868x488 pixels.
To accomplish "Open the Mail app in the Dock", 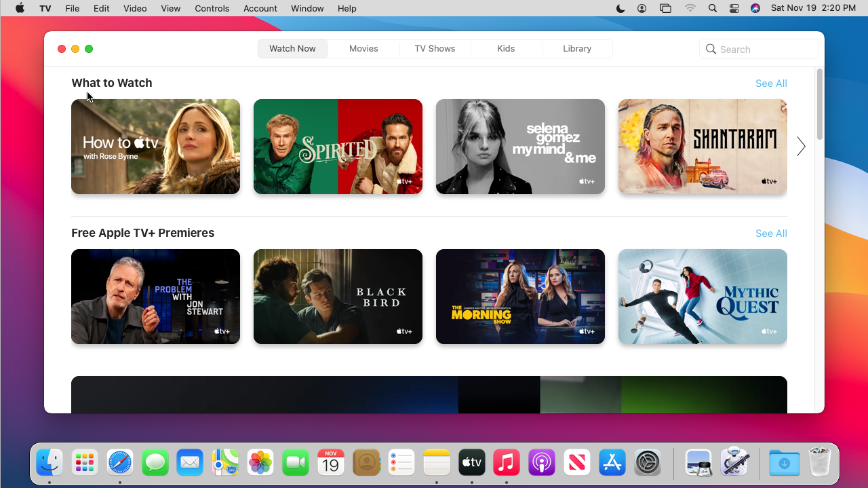I will point(190,463).
